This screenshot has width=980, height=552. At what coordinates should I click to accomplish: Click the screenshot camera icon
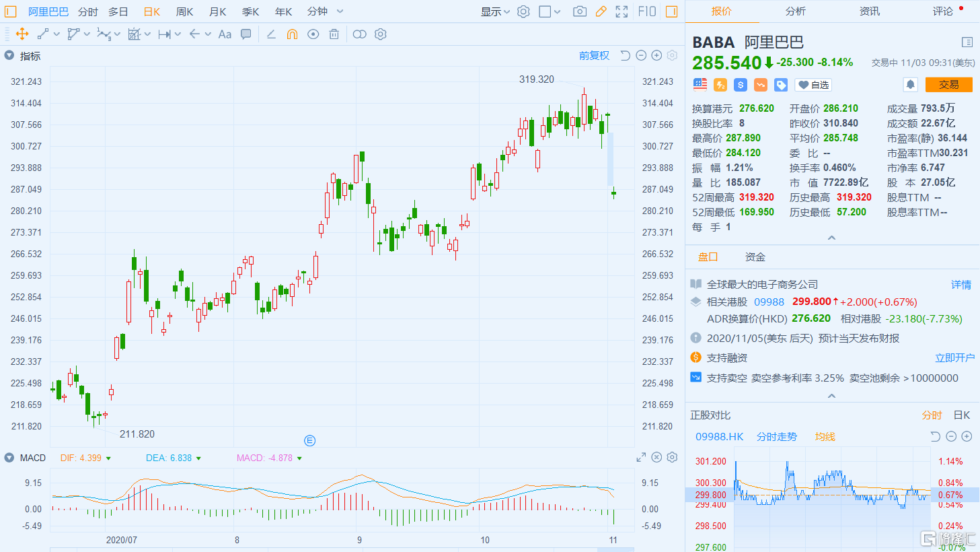579,11
